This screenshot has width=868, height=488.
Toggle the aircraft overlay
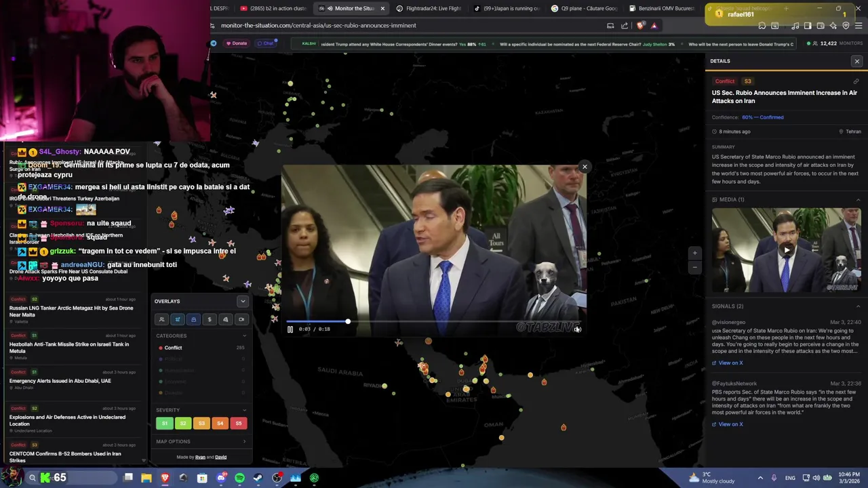coord(178,319)
